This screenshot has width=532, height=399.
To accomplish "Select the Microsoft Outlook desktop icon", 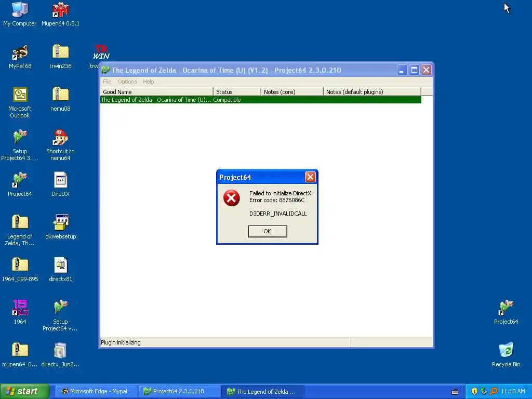I will point(20,102).
